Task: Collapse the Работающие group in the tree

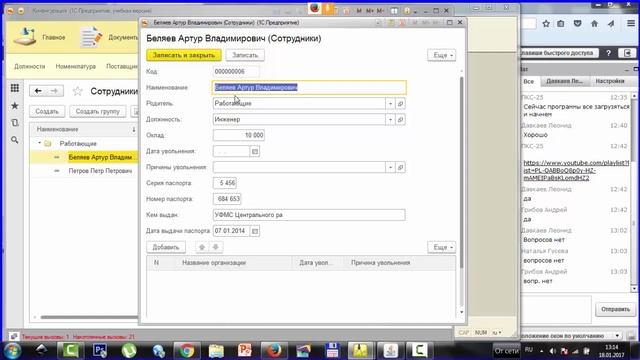Action: 40,143
